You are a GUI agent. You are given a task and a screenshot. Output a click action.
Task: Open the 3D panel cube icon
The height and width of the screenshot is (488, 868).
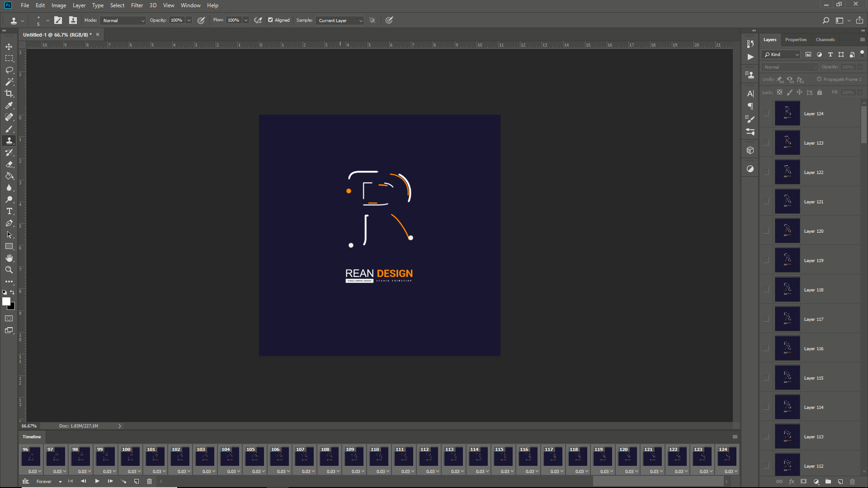[x=750, y=150]
